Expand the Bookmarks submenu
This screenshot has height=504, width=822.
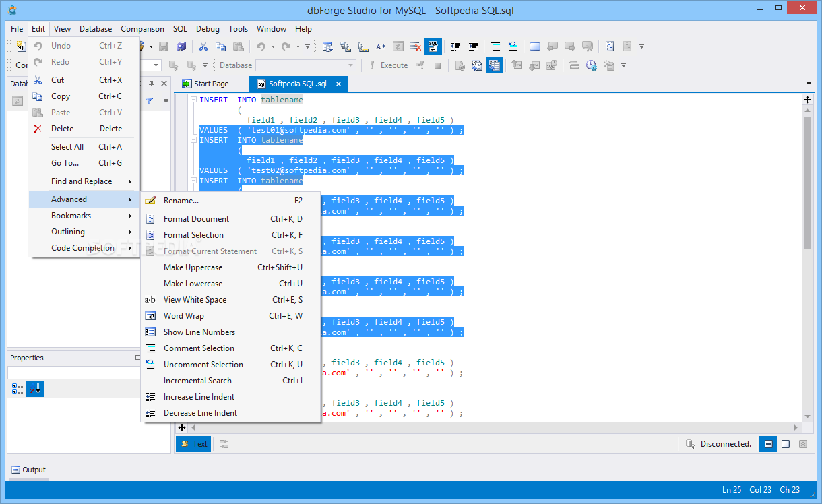coord(84,216)
